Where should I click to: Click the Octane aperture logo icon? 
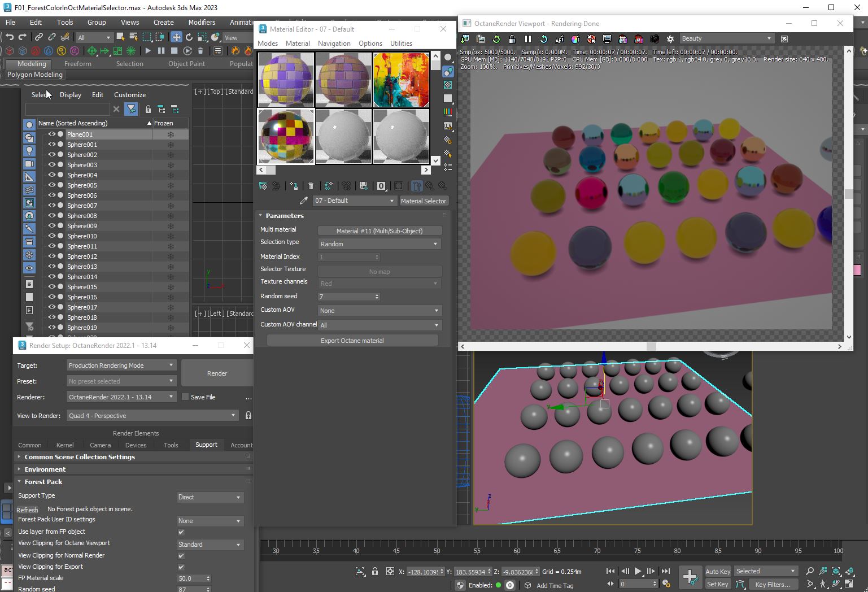tap(670, 39)
